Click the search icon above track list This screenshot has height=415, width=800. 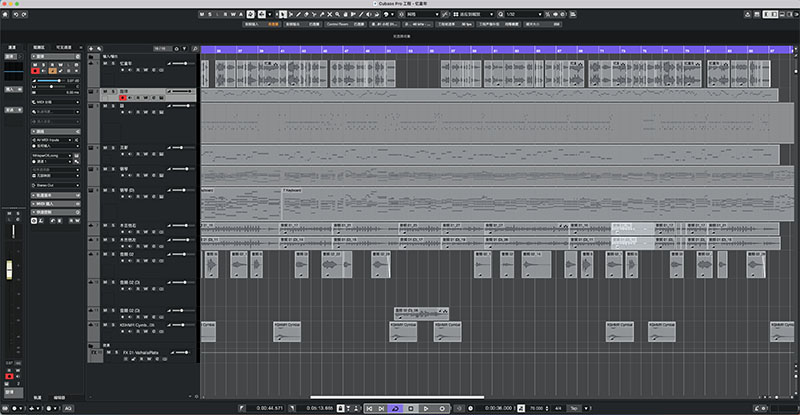(195, 48)
